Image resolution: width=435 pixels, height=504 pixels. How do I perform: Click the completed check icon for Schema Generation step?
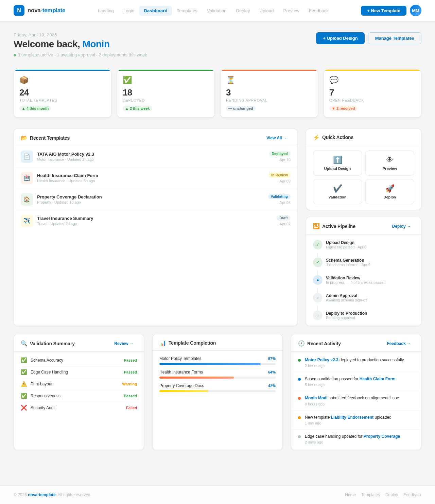tap(318, 262)
